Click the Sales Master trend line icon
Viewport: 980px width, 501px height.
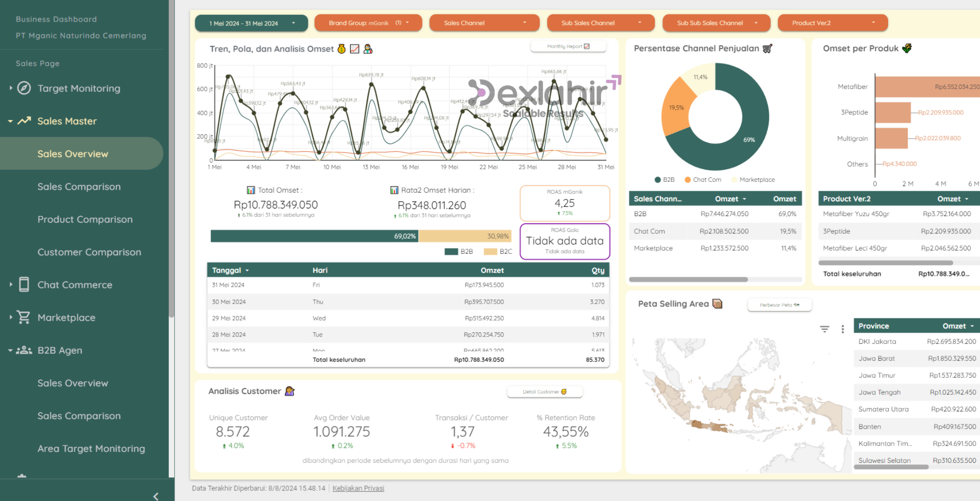click(24, 121)
